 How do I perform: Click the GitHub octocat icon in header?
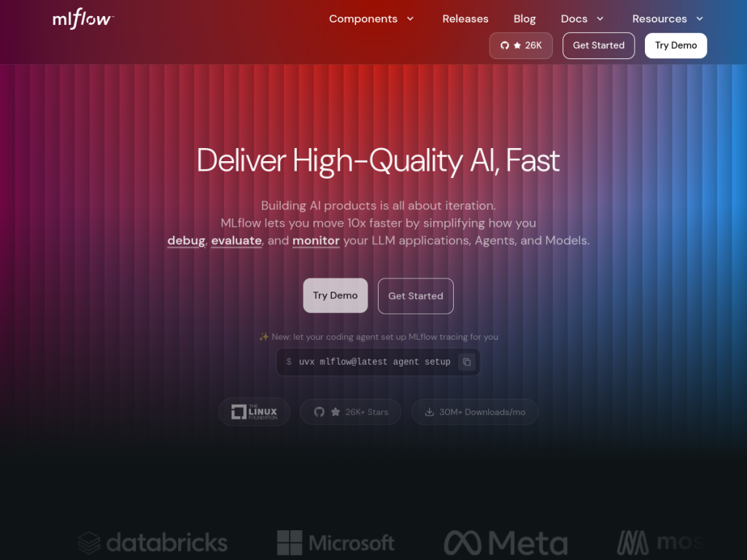pyautogui.click(x=505, y=46)
